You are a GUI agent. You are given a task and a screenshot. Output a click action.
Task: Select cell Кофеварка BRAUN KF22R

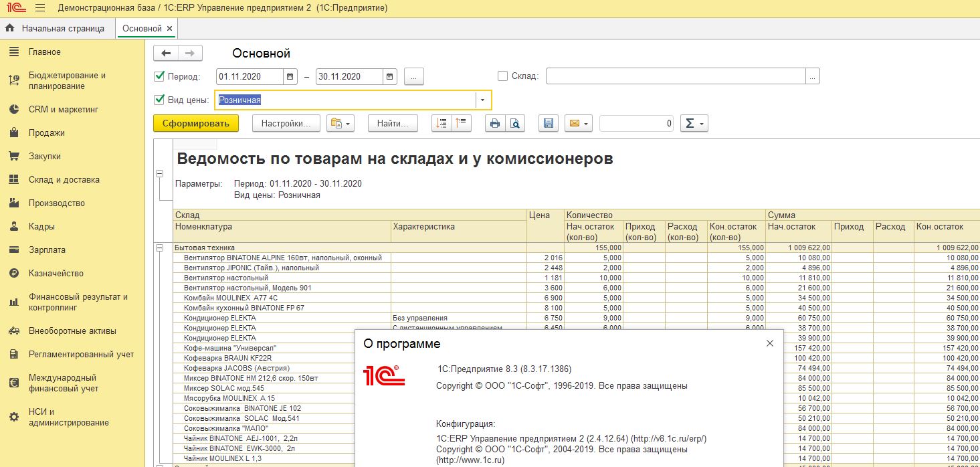coord(264,358)
